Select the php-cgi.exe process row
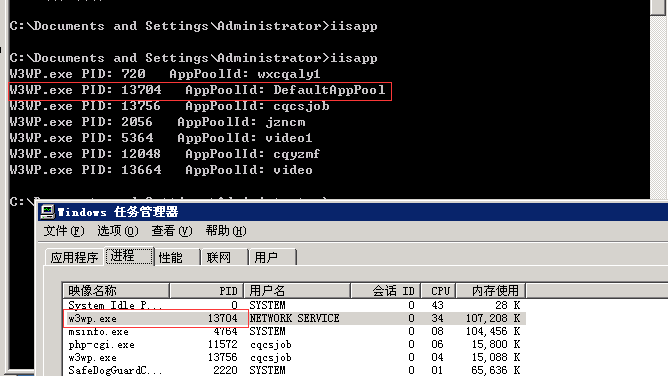 click(294, 344)
